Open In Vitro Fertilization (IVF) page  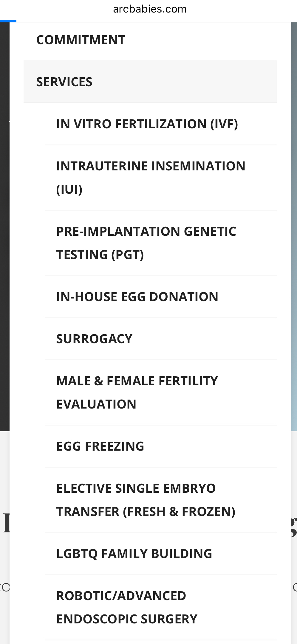click(161, 124)
